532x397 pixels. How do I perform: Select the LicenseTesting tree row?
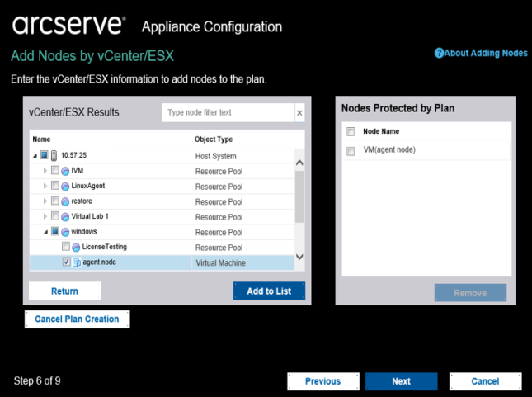(x=162, y=248)
